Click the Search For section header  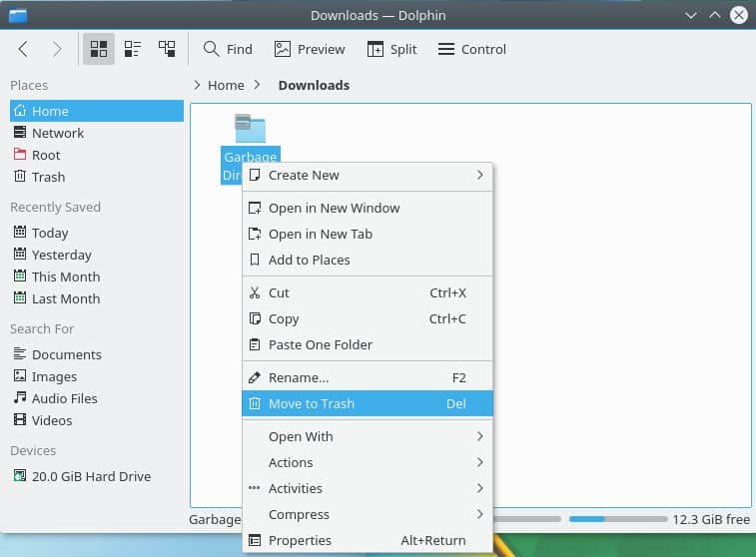42,328
